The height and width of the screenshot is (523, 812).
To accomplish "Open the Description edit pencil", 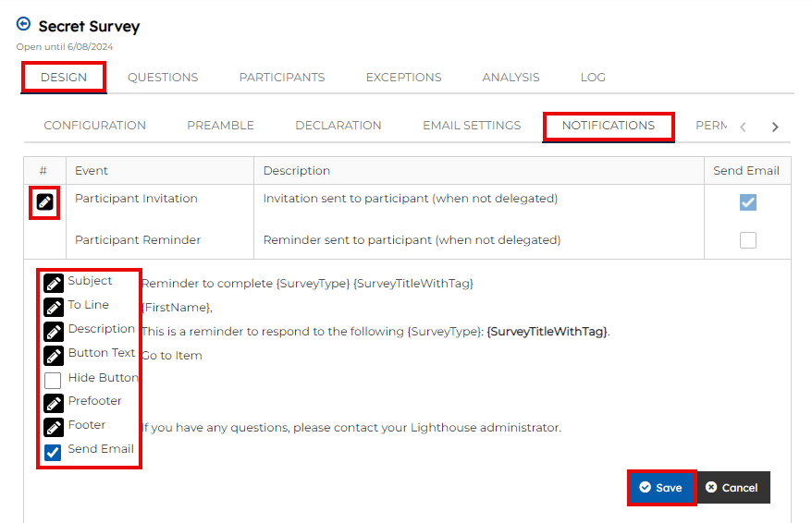I will click(x=54, y=332).
